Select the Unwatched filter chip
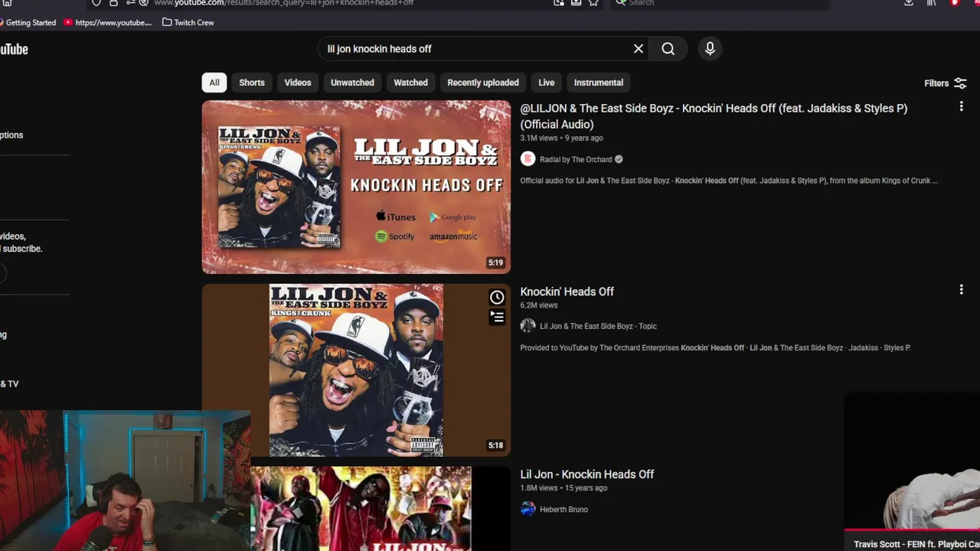This screenshot has height=551, width=980. click(352, 83)
